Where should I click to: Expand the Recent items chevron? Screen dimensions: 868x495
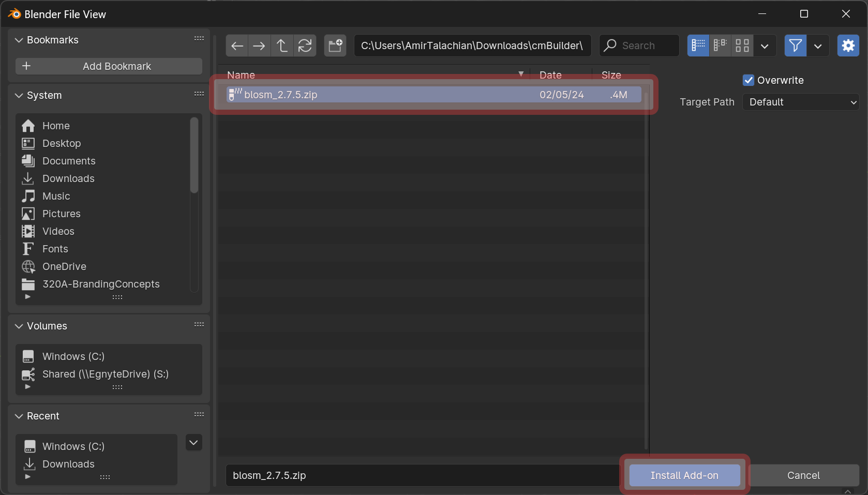[x=193, y=443]
